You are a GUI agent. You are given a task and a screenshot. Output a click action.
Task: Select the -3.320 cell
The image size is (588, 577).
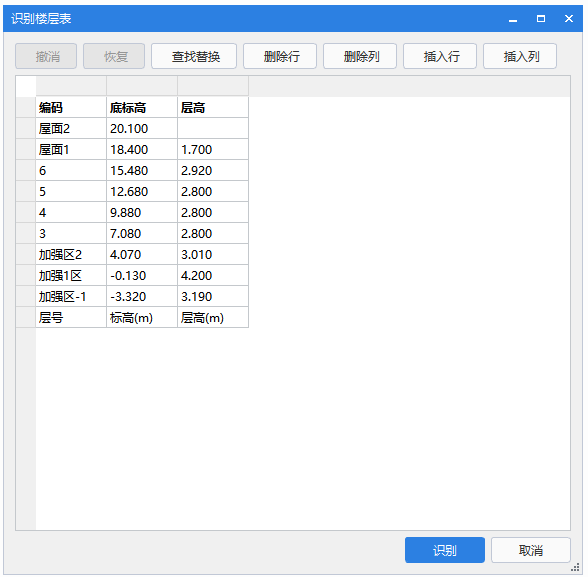[x=142, y=296]
